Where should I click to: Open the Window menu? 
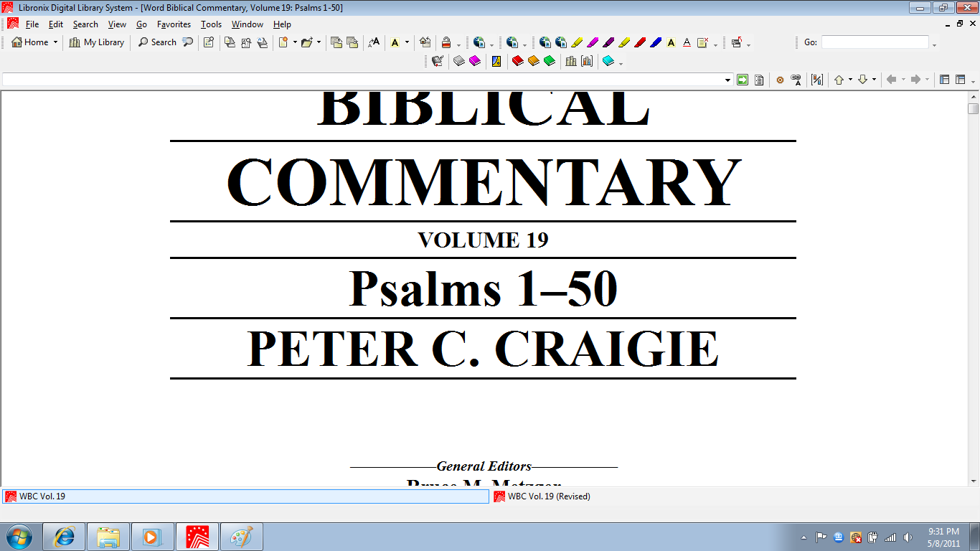pyautogui.click(x=247, y=24)
